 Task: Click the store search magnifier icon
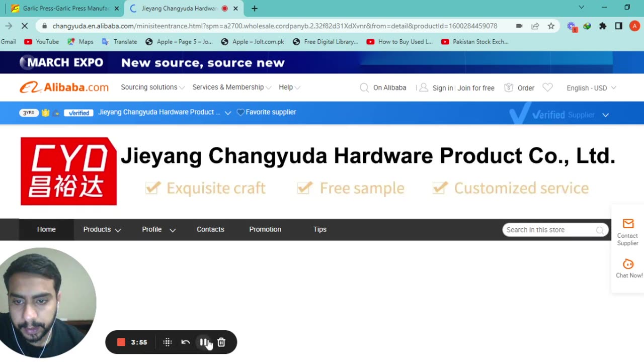[600, 230]
